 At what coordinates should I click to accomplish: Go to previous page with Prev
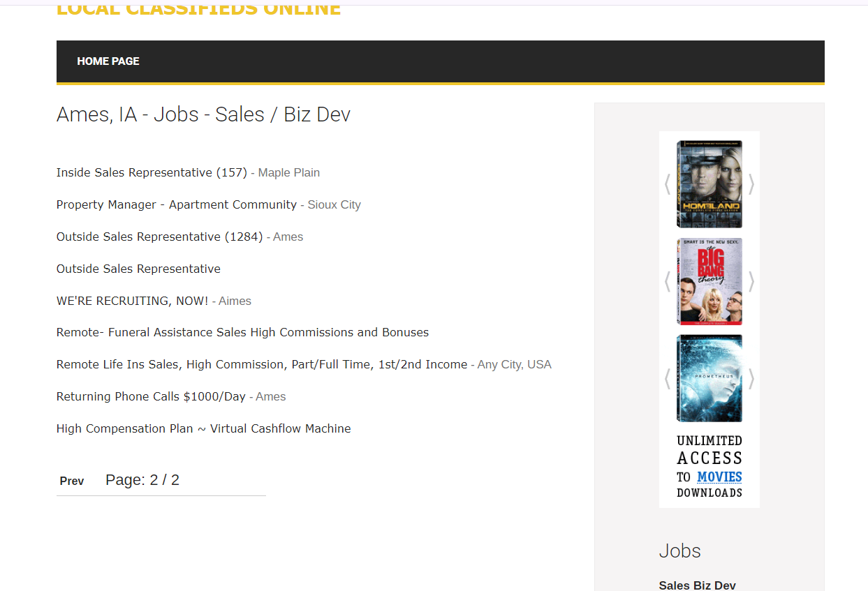click(x=72, y=481)
